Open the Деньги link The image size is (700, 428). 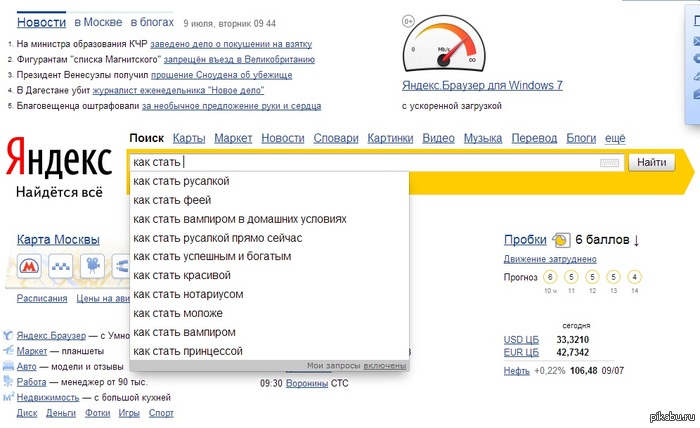tap(61, 413)
